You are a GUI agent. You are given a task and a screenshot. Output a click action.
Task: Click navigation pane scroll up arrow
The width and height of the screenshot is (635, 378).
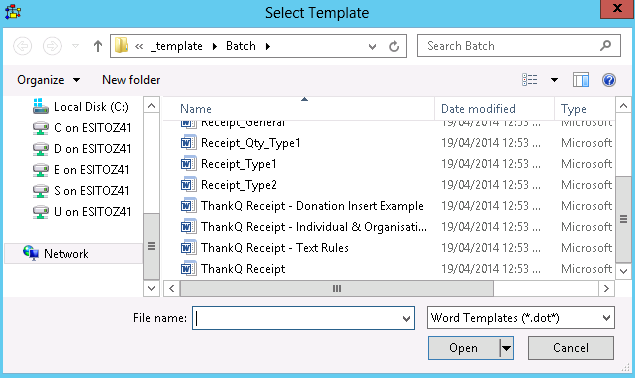click(151, 106)
